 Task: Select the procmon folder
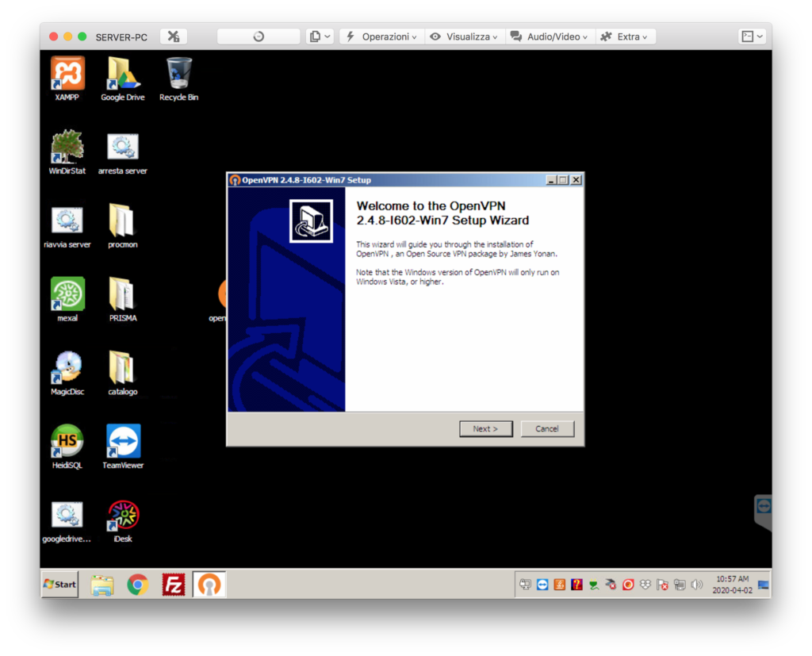[123, 226]
